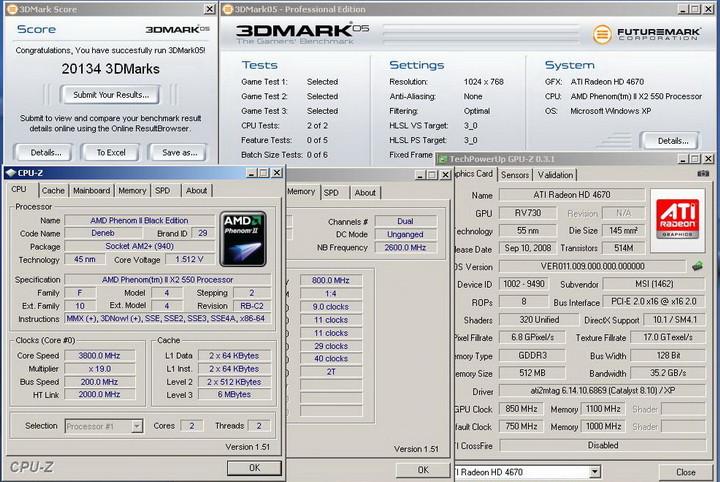Select the CPU tab in CPU-Z
The height and width of the screenshot is (482, 720).
19,190
